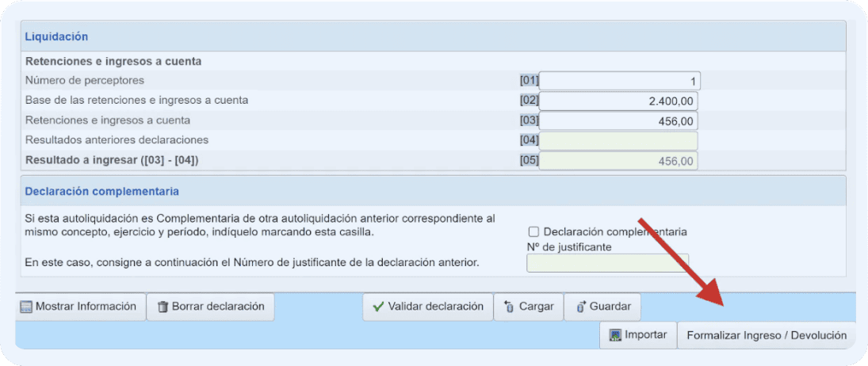Click the 'Número de perceptores' label
The height and width of the screenshot is (366, 868).
(x=85, y=80)
